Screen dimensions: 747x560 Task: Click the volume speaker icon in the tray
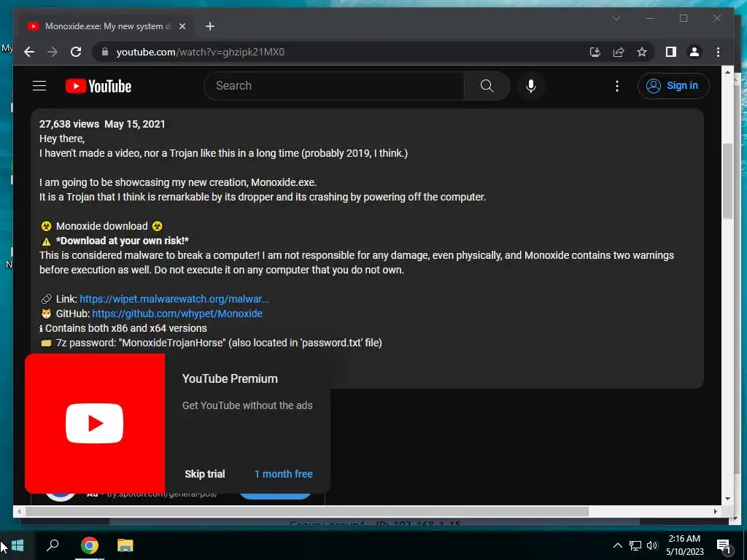click(x=652, y=545)
